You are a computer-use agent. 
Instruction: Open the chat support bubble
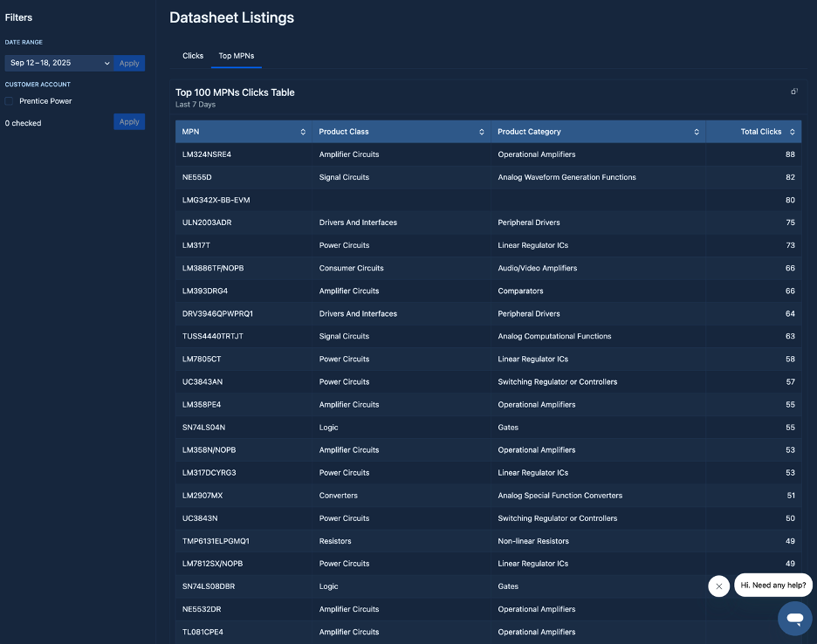click(794, 618)
